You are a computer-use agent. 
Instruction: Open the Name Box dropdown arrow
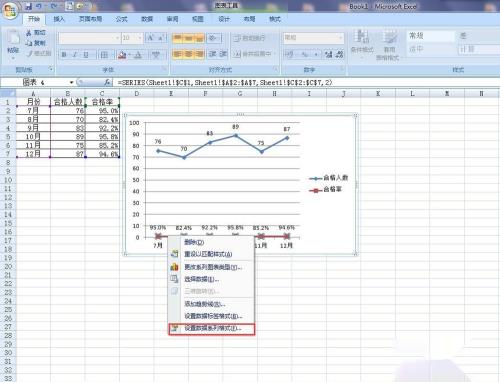coord(71,82)
